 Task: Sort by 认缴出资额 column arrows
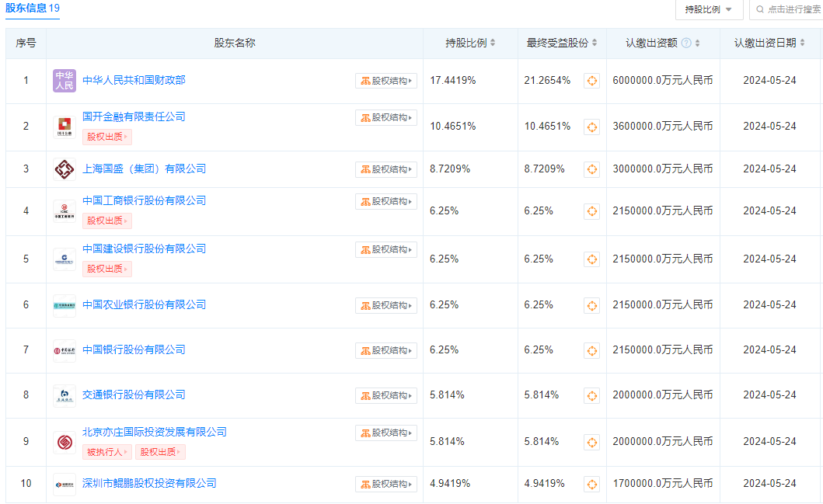pyautogui.click(x=698, y=43)
